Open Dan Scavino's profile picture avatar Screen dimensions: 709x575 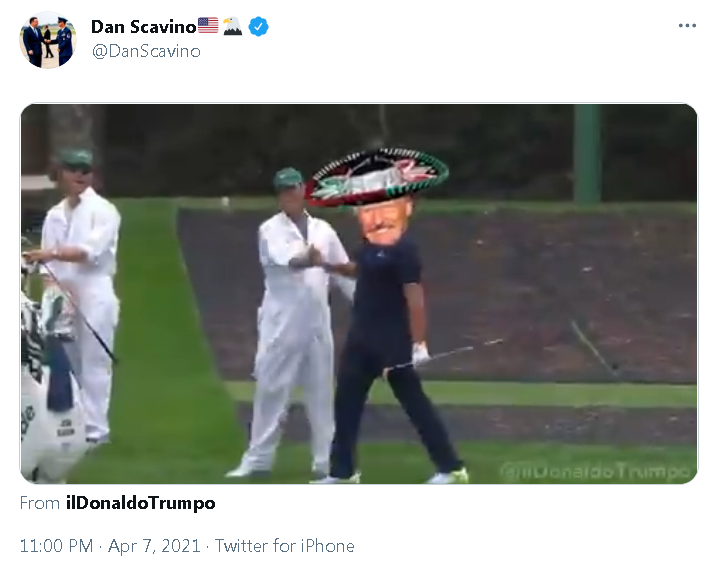48,40
